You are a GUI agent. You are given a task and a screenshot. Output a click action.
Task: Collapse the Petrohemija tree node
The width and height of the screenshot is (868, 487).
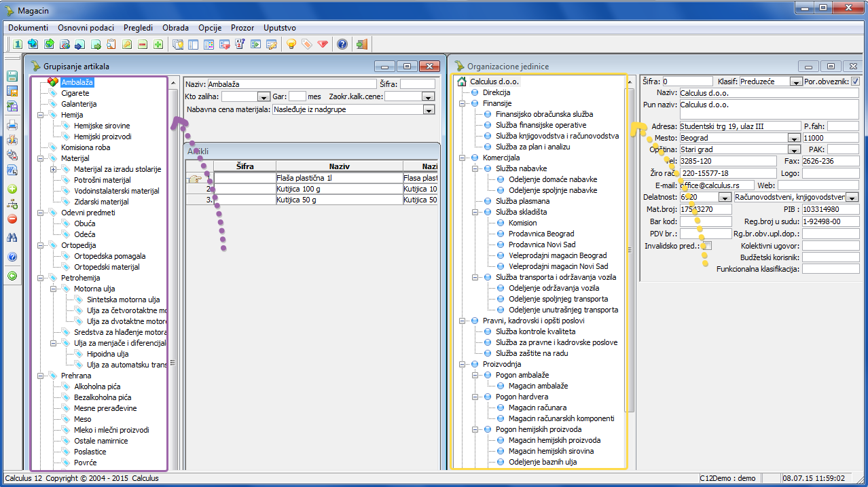point(41,278)
